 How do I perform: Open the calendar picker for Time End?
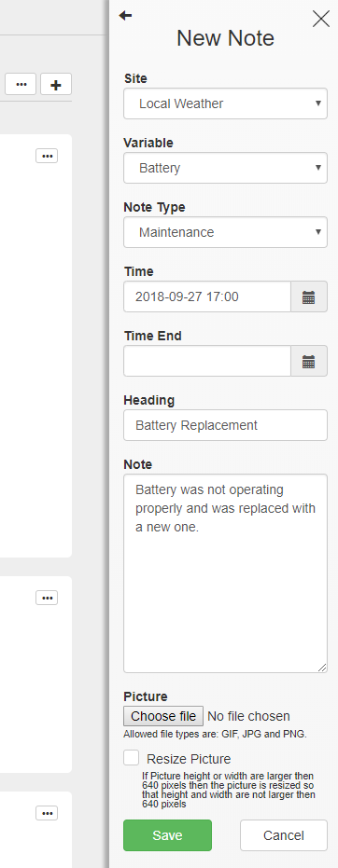click(x=309, y=361)
